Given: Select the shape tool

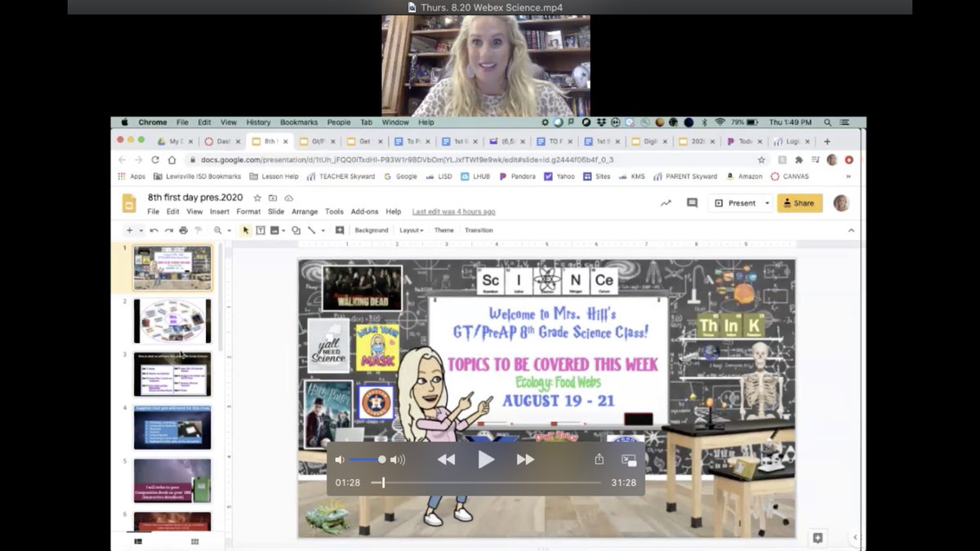Looking at the screenshot, I should pos(296,230).
